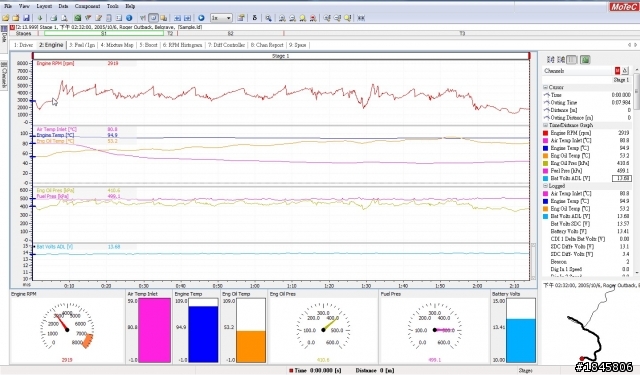Click the green chart icon above Channels panel
The width and height of the screenshot is (640, 375).
585,60
